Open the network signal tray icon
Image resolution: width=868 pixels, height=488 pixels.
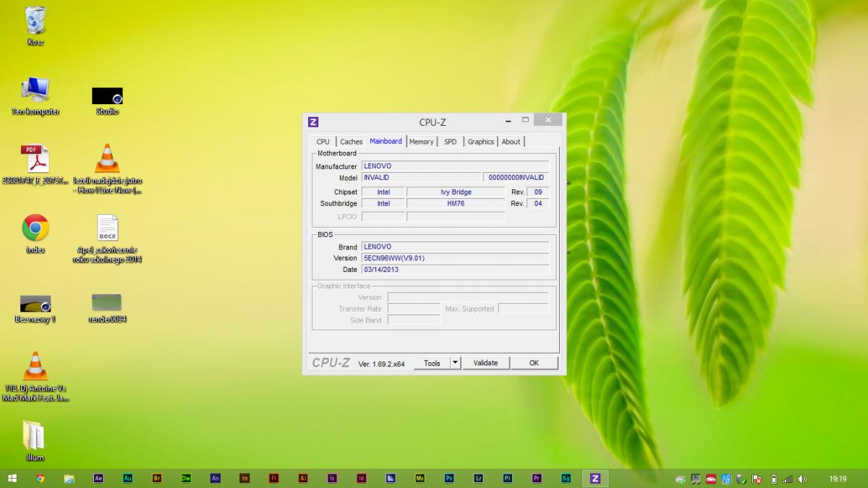coord(788,479)
